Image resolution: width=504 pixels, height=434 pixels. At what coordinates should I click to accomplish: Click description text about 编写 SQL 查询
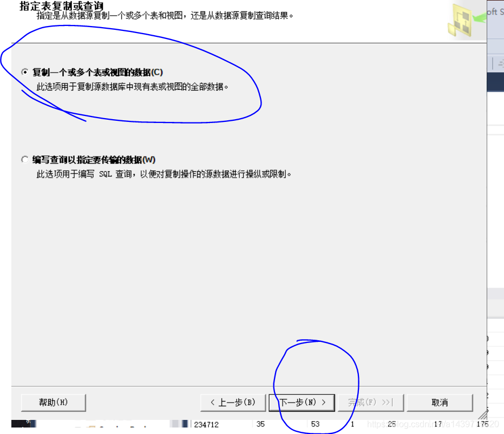pos(163,174)
